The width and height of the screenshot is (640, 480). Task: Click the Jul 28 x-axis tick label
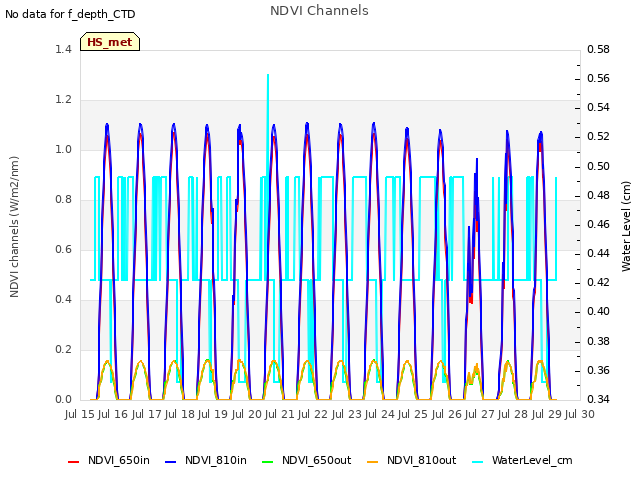[513, 414]
